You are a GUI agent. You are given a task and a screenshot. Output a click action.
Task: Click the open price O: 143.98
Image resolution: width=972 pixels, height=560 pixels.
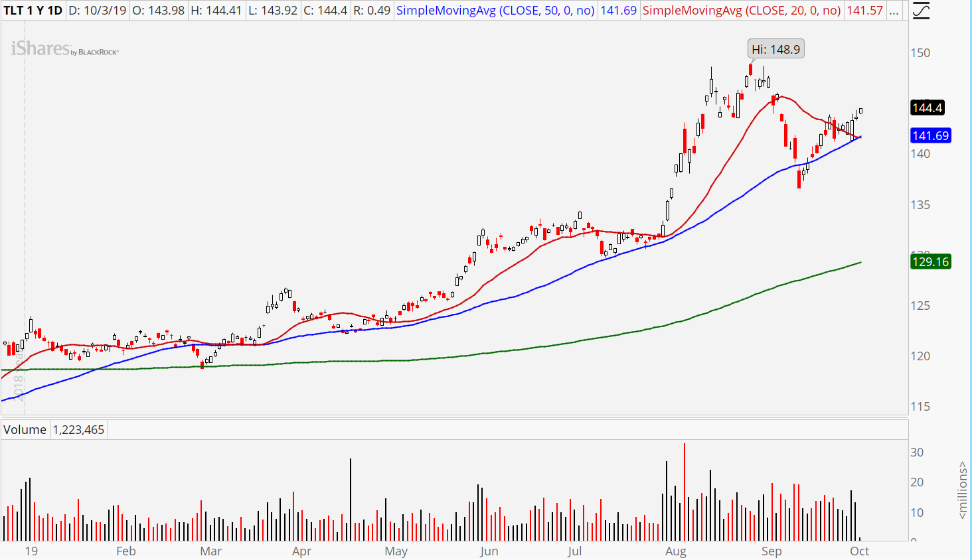click(157, 11)
